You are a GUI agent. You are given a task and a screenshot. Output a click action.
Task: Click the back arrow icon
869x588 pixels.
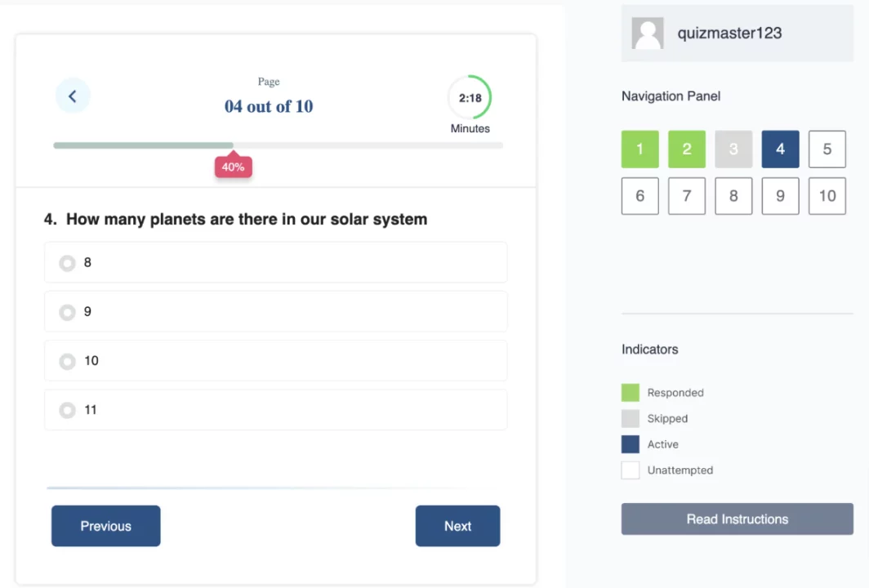tap(73, 96)
